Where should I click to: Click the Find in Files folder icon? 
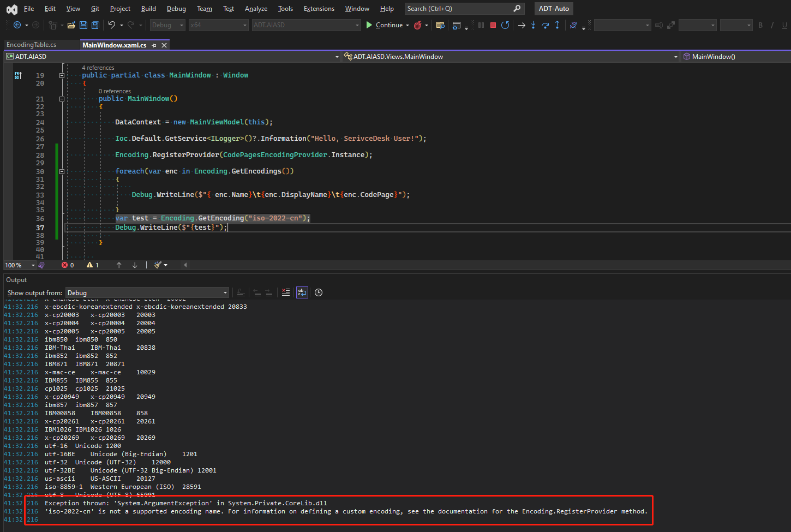point(440,25)
